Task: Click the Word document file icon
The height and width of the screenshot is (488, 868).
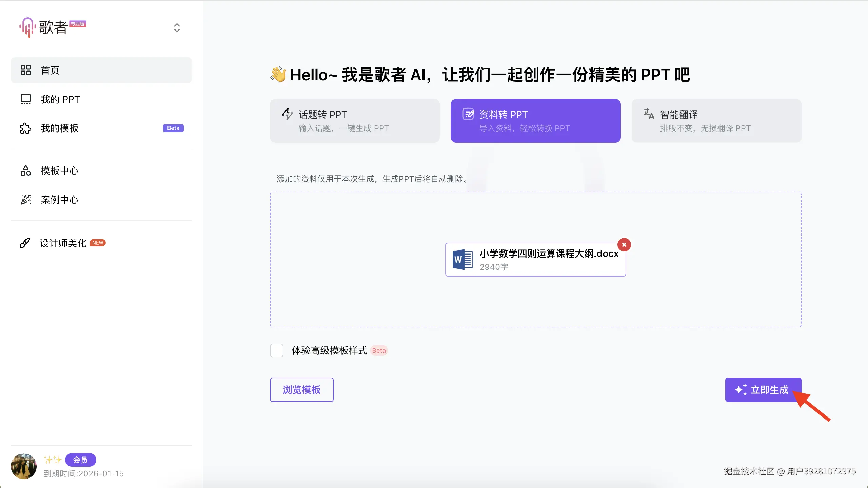Action: point(462,260)
